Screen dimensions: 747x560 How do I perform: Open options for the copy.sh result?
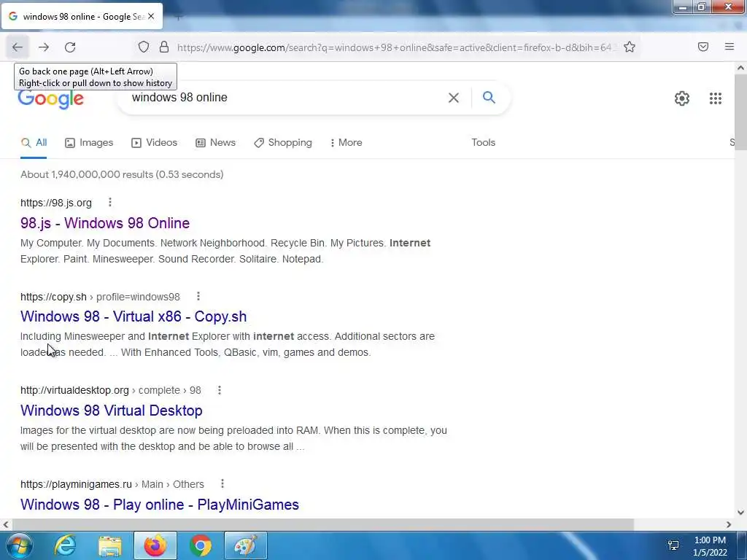click(x=198, y=296)
